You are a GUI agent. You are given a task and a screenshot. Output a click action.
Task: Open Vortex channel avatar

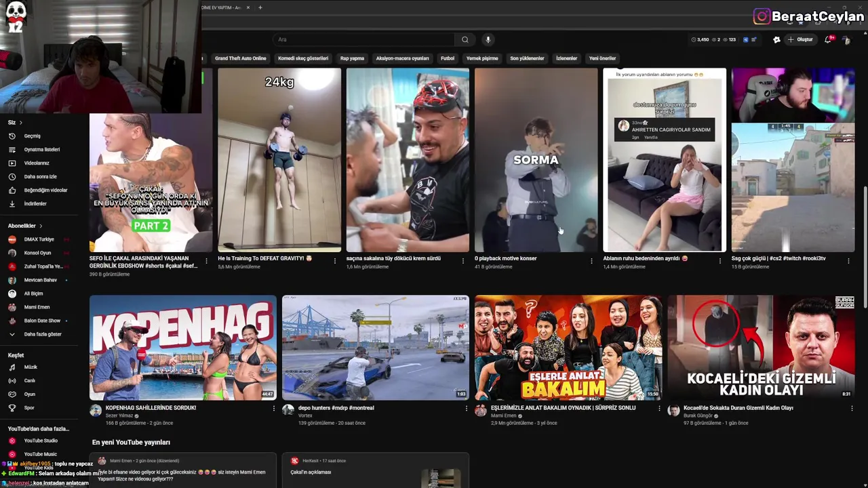pyautogui.click(x=288, y=410)
